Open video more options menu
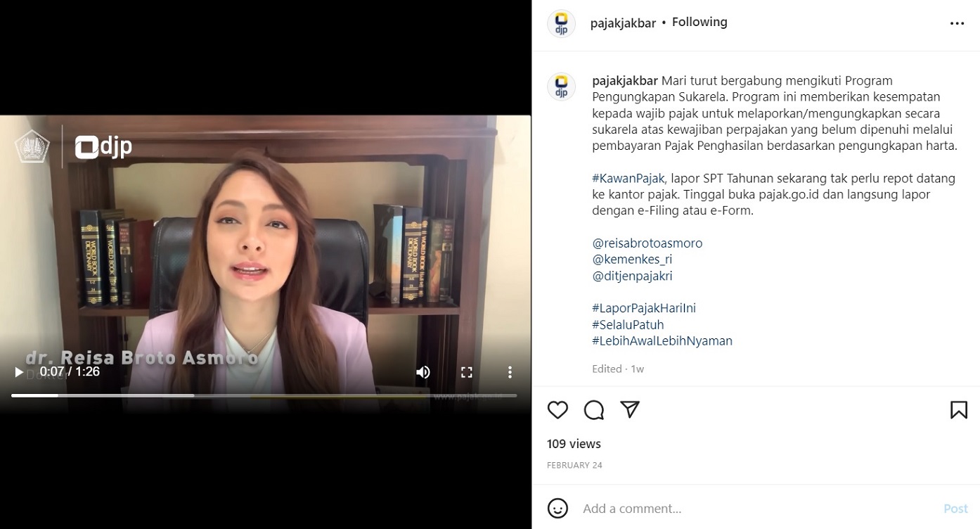Screen dimensions: 980x529 (510, 372)
